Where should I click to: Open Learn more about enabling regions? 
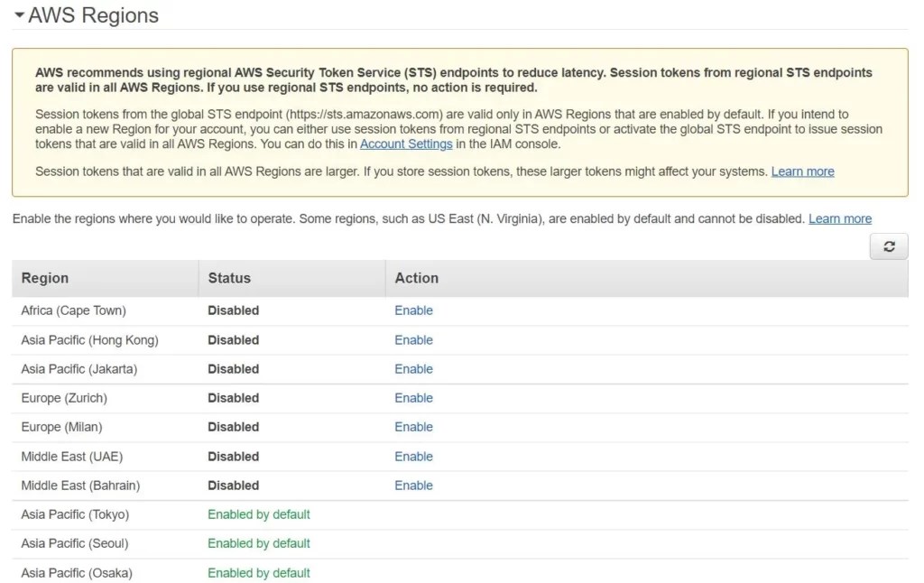(839, 218)
